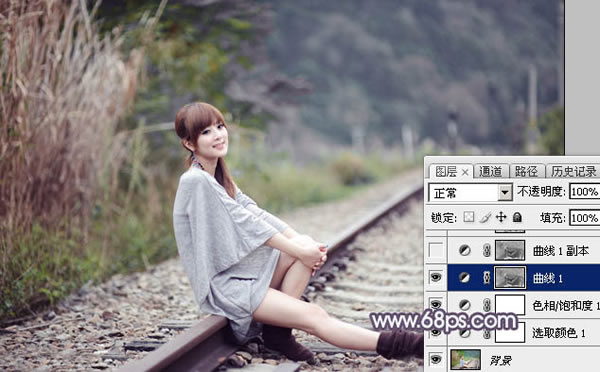600x372 pixels.
Task: Click the mask link icon of 曲线 1 layer
Action: [486, 278]
